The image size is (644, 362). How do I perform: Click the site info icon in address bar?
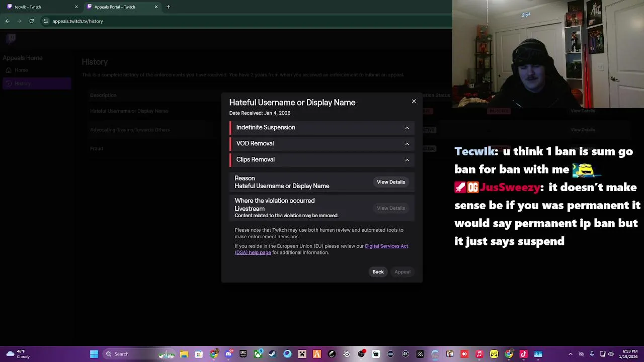pos(46,21)
